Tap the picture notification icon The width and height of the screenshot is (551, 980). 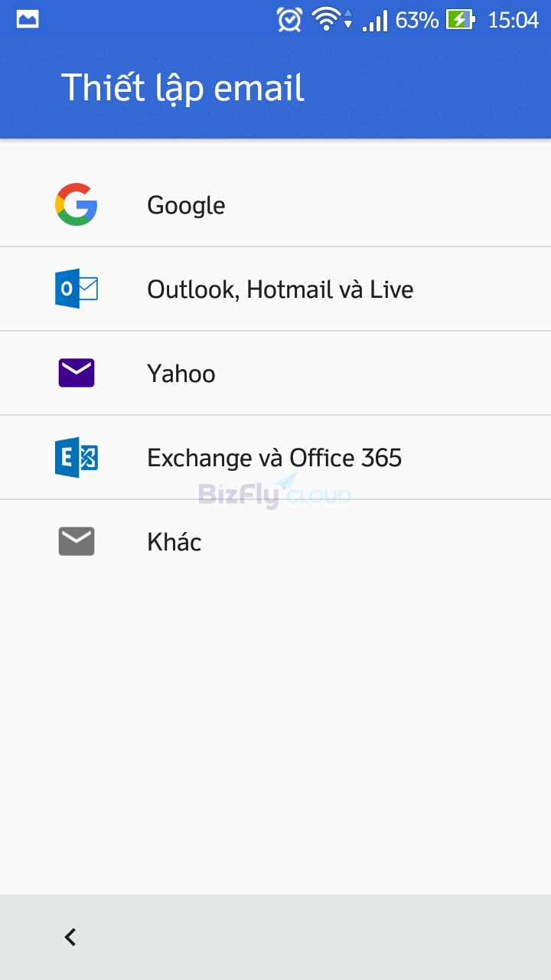click(x=28, y=19)
